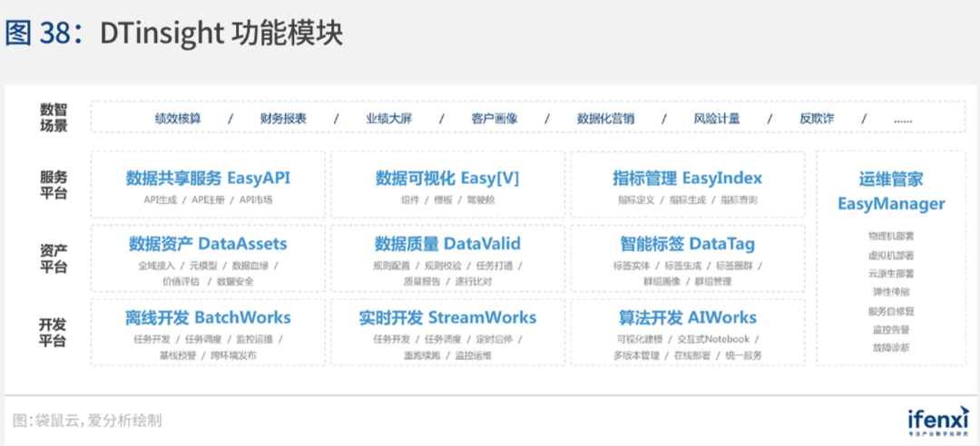Click '在线部署' under AIWorks
The height and width of the screenshot is (446, 980).
tap(691, 355)
